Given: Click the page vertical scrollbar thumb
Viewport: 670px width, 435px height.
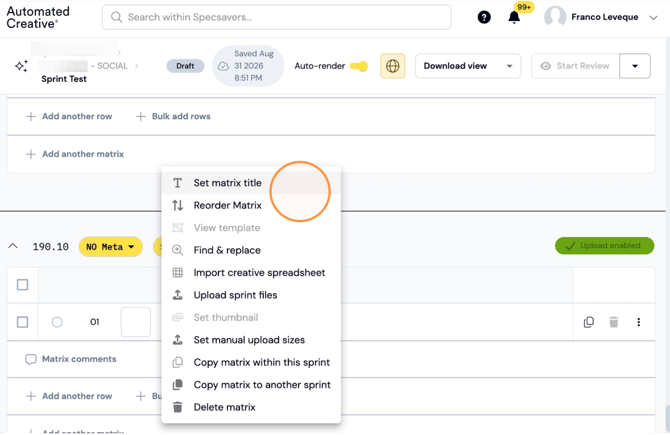Looking at the screenshot, I should coord(667,416).
